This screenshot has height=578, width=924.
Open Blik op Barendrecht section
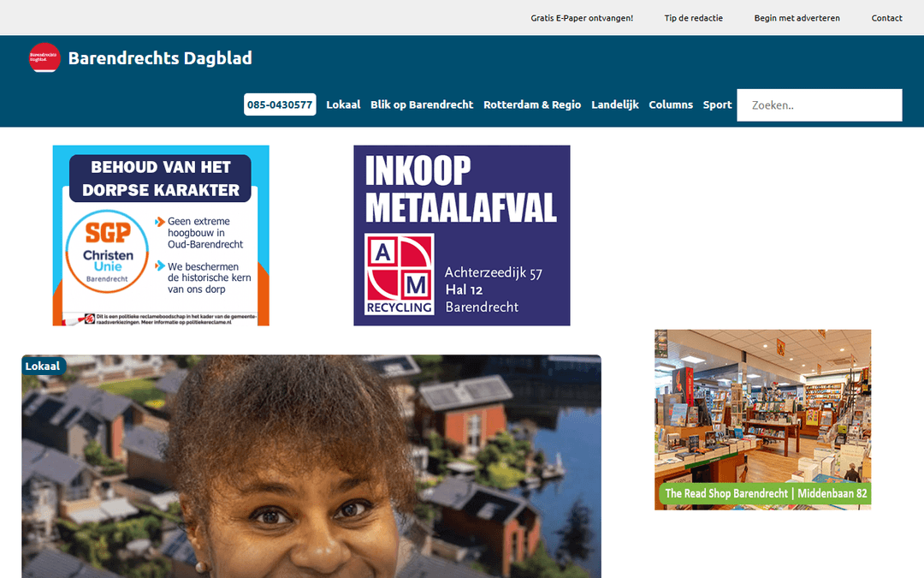pos(422,104)
